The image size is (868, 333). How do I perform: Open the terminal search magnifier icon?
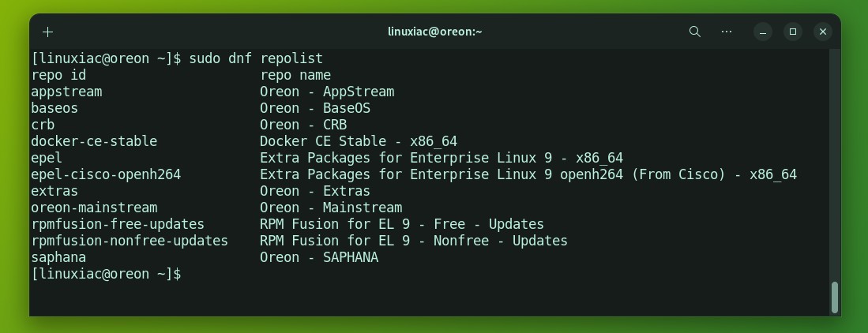point(695,32)
